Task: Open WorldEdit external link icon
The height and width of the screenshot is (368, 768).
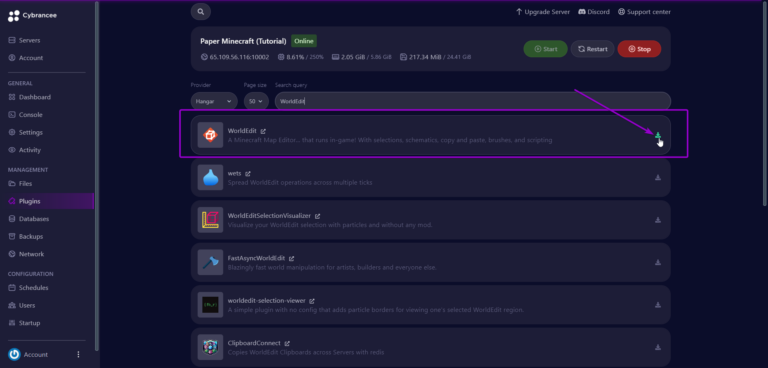Action: pos(263,131)
